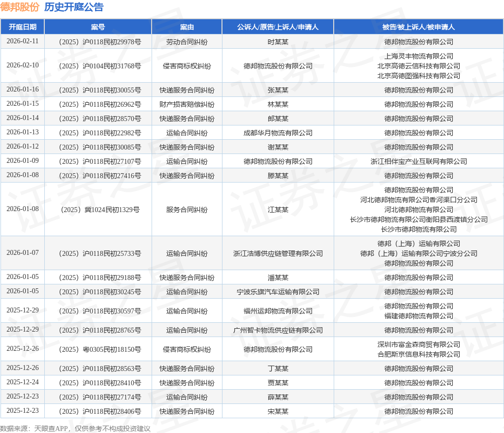504x433 pixels.
Task: Click defendant 合肥斯京信息科技有限公司
Action: pyautogui.click(x=418, y=354)
